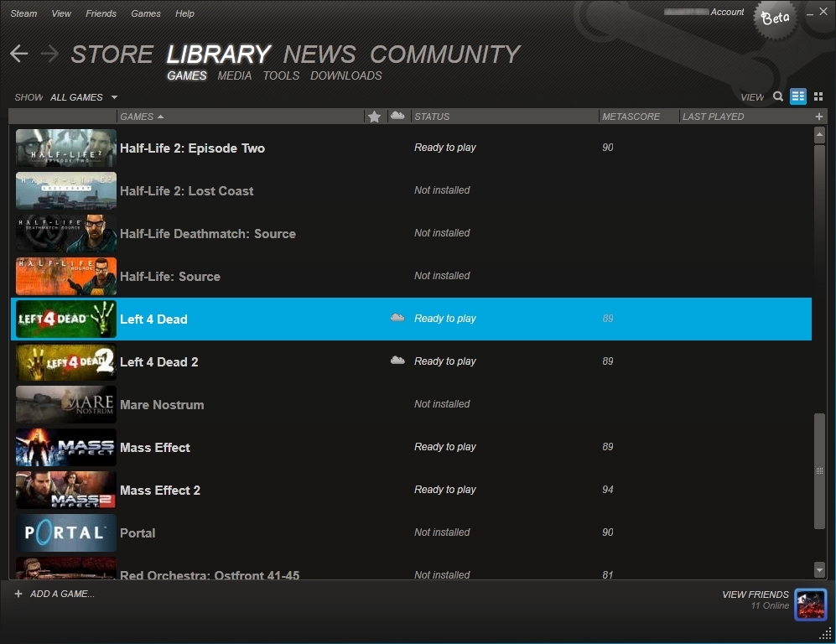Switch to grid view of games
The image size is (836, 644).
[818, 96]
